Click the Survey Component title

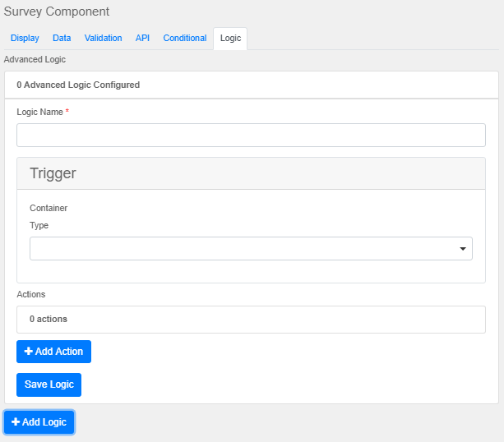[57, 12]
